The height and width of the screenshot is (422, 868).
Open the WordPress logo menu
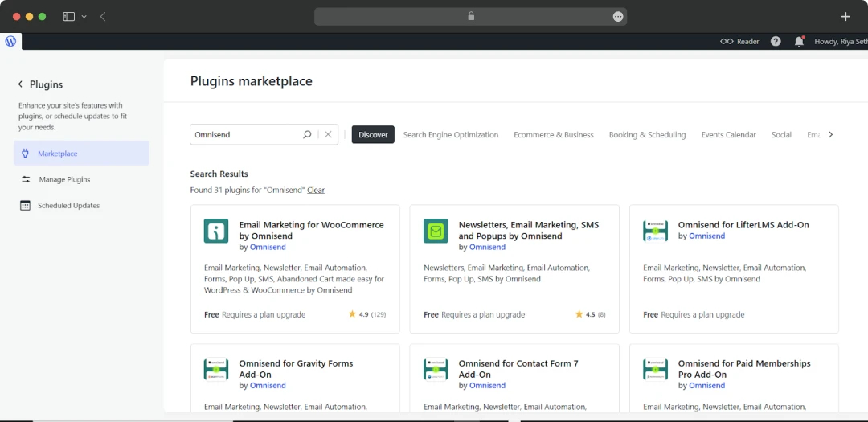coord(10,42)
